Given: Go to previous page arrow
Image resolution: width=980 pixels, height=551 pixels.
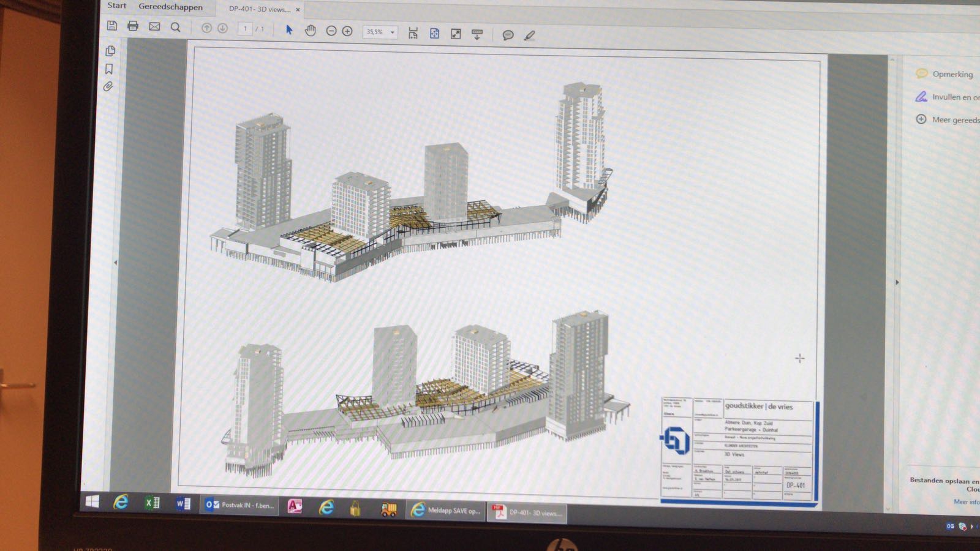Looking at the screenshot, I should click(206, 28).
